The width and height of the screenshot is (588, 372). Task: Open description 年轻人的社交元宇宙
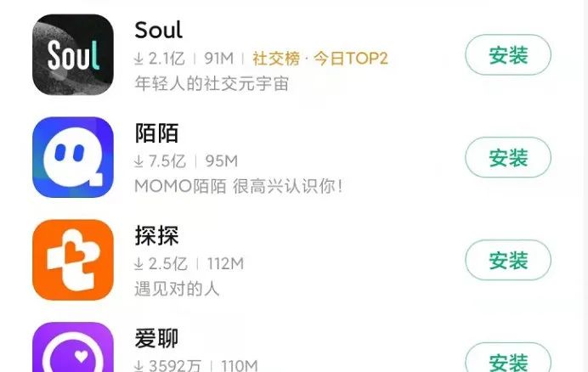[212, 83]
